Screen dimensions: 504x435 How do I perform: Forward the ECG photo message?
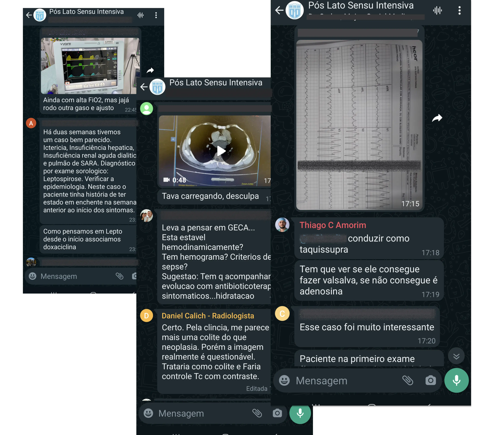click(437, 118)
